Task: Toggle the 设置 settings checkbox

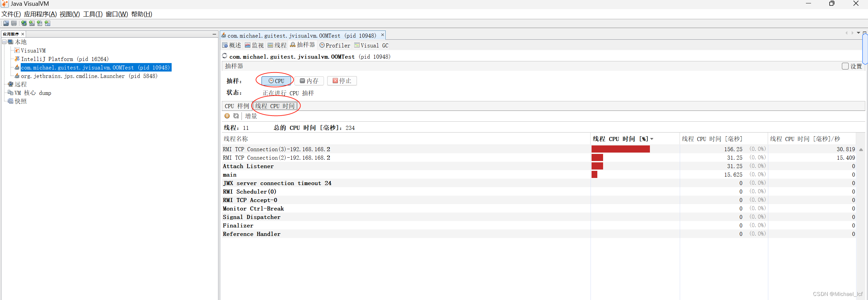Action: [845, 66]
